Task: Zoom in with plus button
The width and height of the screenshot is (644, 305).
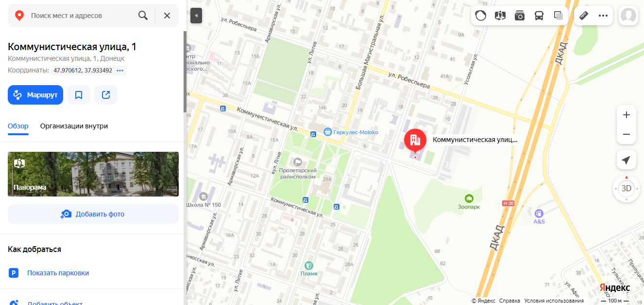Action: (x=627, y=115)
